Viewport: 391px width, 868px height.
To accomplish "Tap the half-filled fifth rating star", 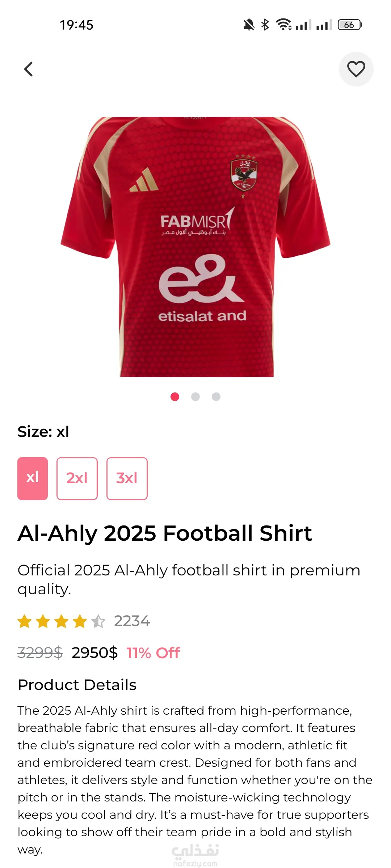I will click(98, 621).
